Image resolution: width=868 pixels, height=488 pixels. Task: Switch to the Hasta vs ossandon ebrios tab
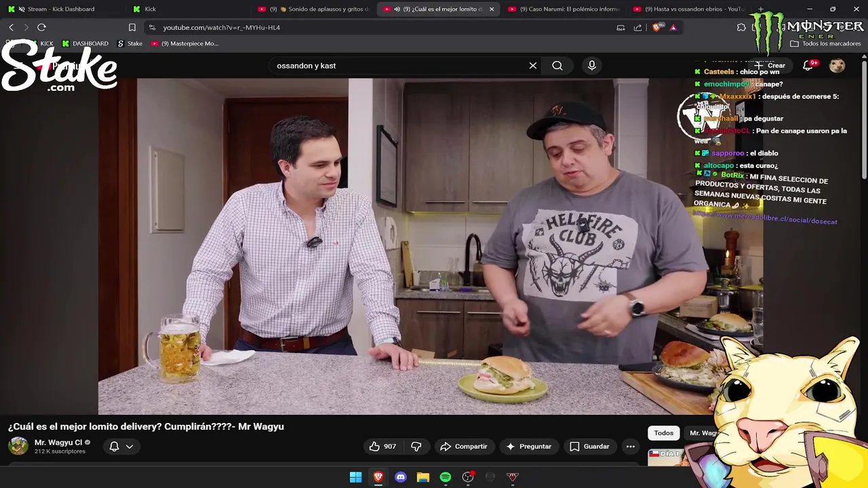[x=688, y=9]
